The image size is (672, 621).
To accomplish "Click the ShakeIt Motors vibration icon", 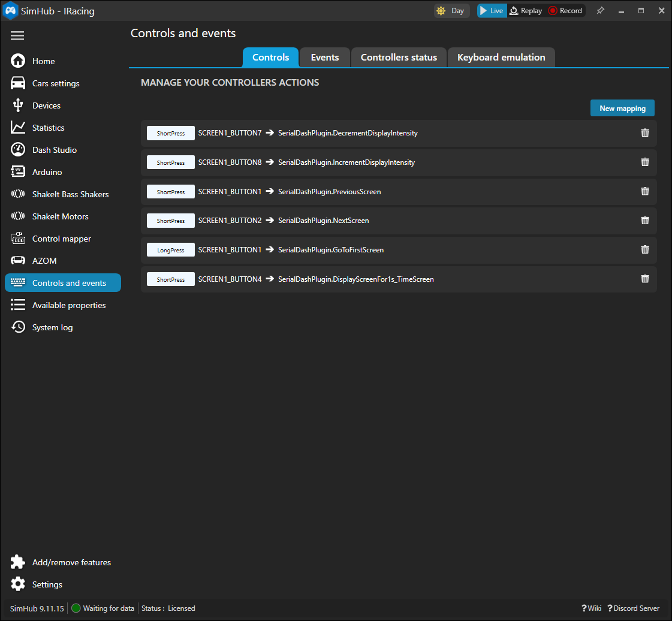I will coord(18,216).
